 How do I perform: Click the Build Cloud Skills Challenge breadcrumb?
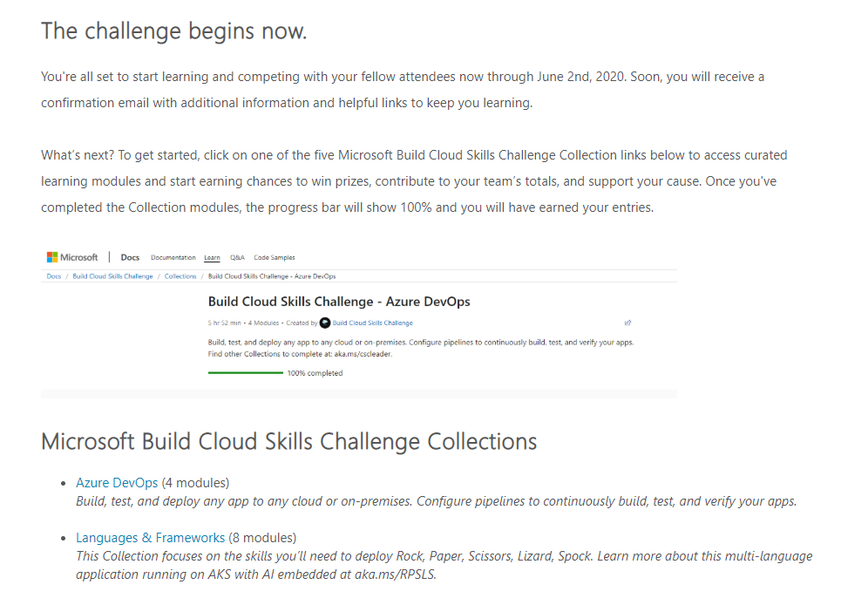pos(112,276)
